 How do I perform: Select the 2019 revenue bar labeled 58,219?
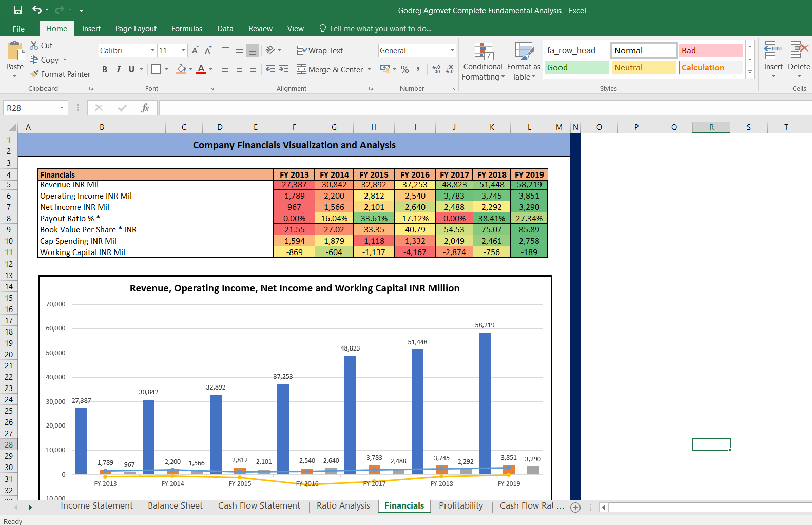[485, 403]
